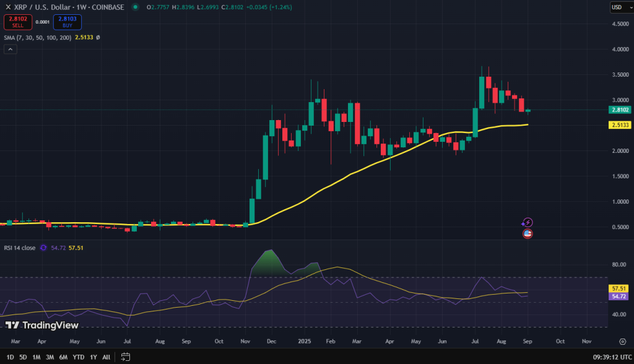Click the US flag economic event marker
This screenshot has height=364, width=634.
tap(528, 233)
